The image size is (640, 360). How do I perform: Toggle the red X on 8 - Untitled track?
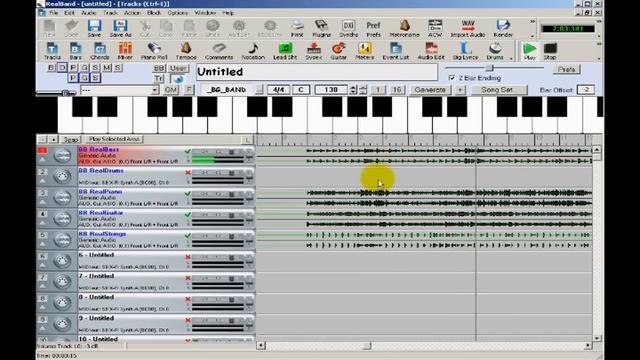[x=188, y=299]
